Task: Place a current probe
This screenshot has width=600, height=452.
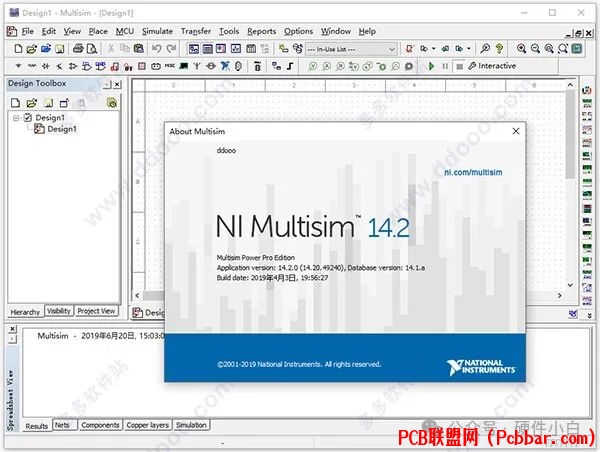Action: [326, 66]
